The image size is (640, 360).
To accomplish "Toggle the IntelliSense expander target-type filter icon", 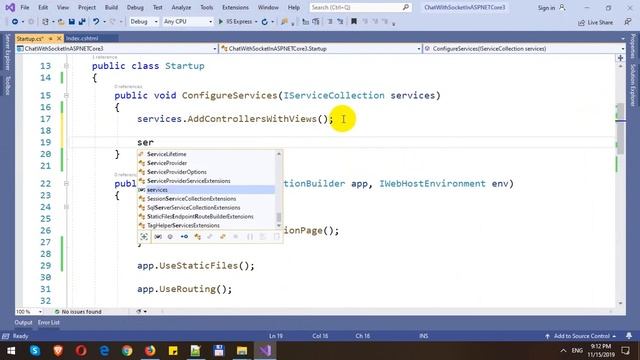I will click(x=144, y=236).
